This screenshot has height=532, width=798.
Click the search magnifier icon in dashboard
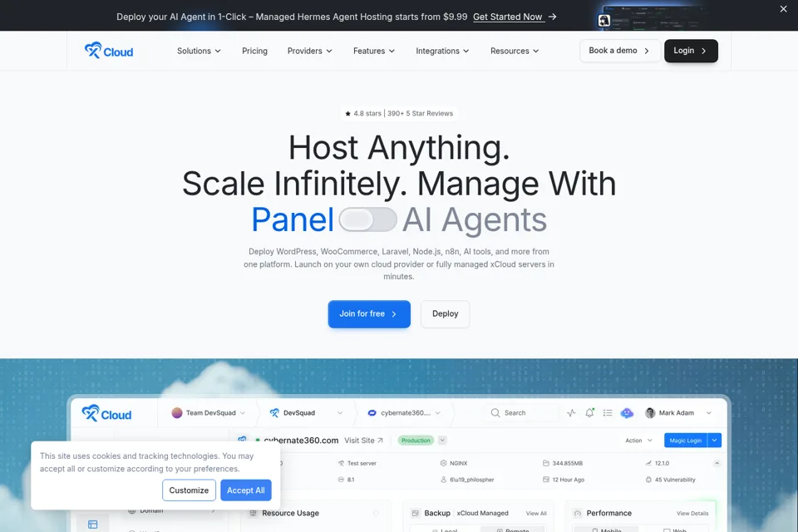click(495, 413)
